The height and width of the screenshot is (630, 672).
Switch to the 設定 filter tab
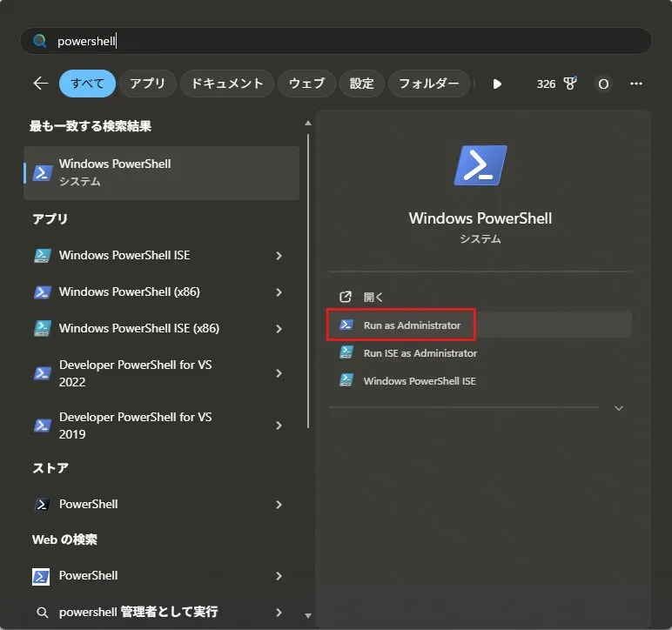pos(362,84)
